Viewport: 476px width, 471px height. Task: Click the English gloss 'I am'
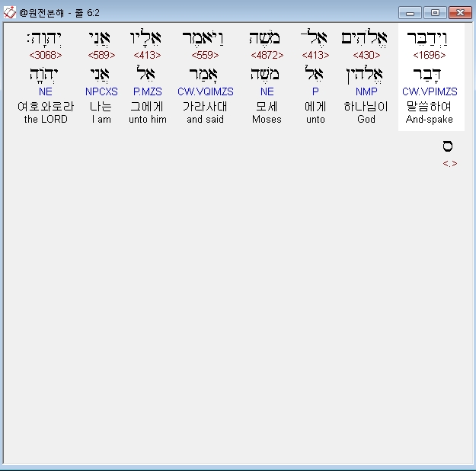tap(101, 120)
